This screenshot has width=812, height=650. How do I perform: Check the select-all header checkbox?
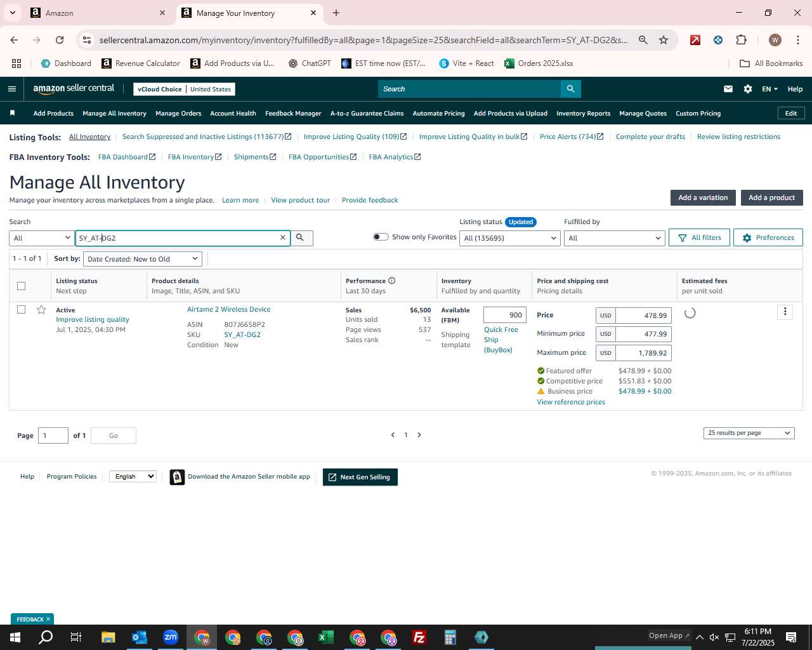click(21, 286)
